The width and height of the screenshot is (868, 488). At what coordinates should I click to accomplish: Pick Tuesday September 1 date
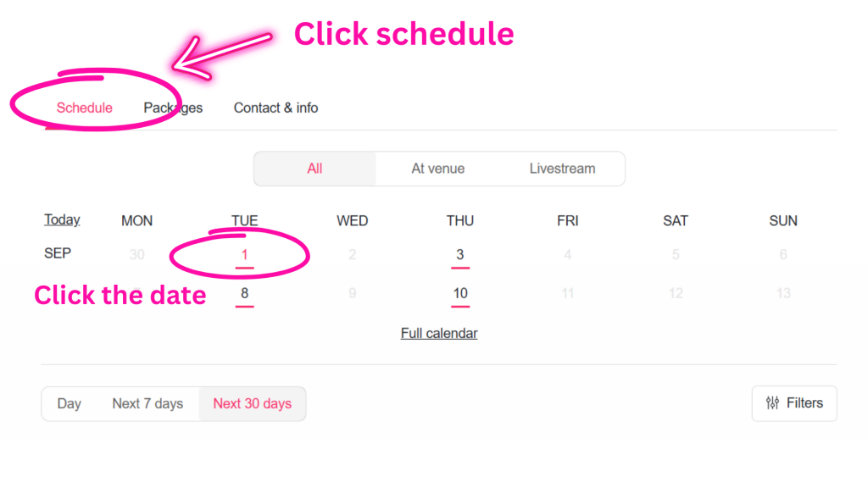pyautogui.click(x=244, y=254)
